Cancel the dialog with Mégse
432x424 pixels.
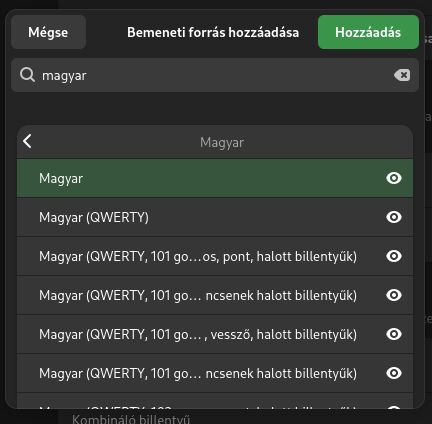tap(48, 32)
